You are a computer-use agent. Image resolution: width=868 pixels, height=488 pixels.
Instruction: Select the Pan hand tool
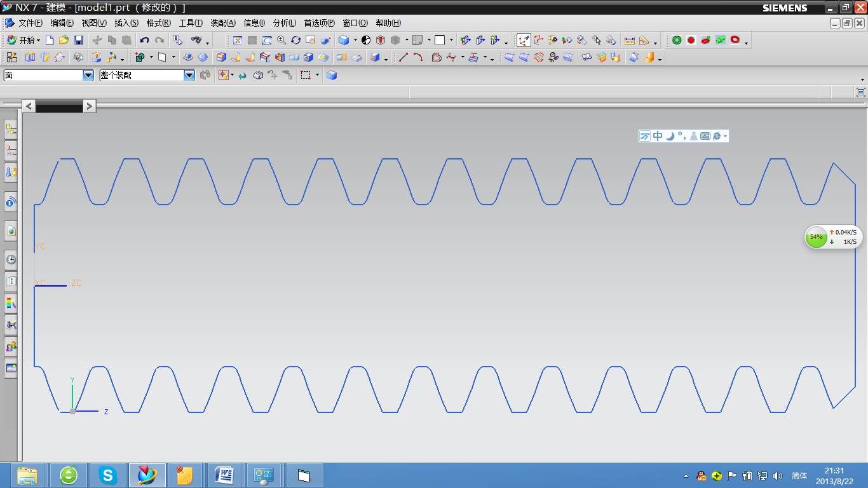point(311,40)
